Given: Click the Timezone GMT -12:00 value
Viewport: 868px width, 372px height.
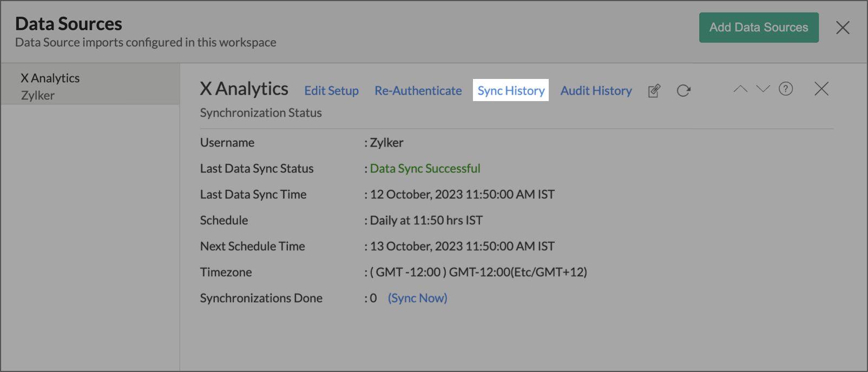Looking at the screenshot, I should [478, 272].
